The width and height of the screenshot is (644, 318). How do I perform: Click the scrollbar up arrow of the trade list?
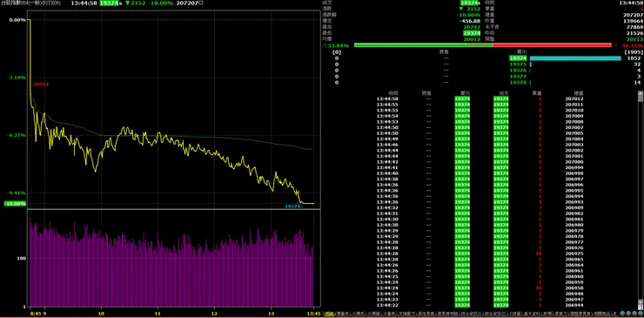(641, 94)
